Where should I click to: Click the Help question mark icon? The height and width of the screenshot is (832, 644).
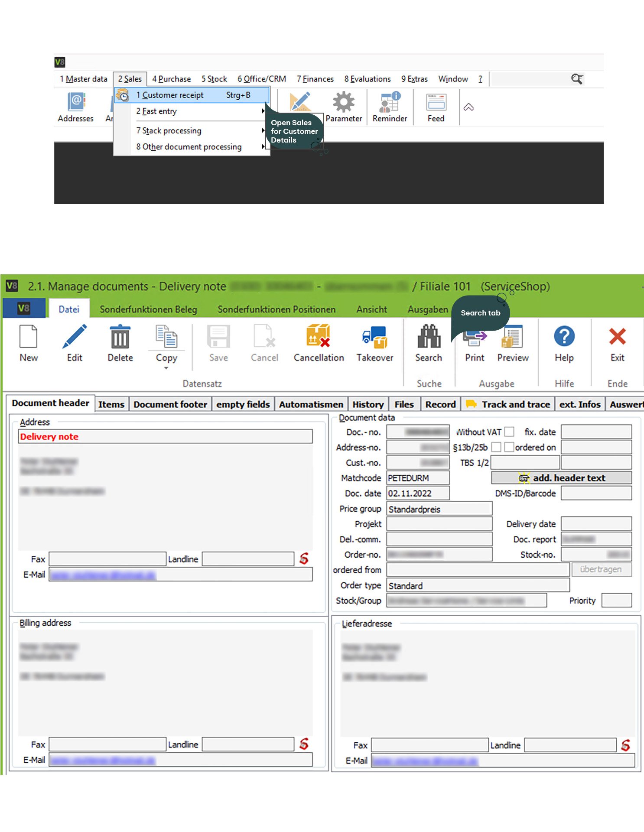pos(564,337)
